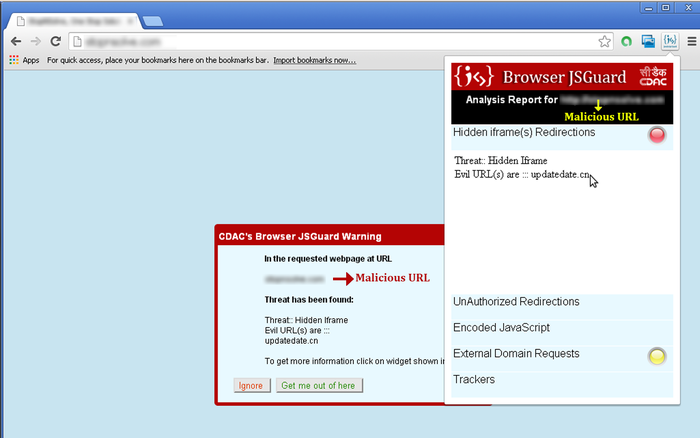Click the Import bookmarks now link
700x438 pixels.
315,60
